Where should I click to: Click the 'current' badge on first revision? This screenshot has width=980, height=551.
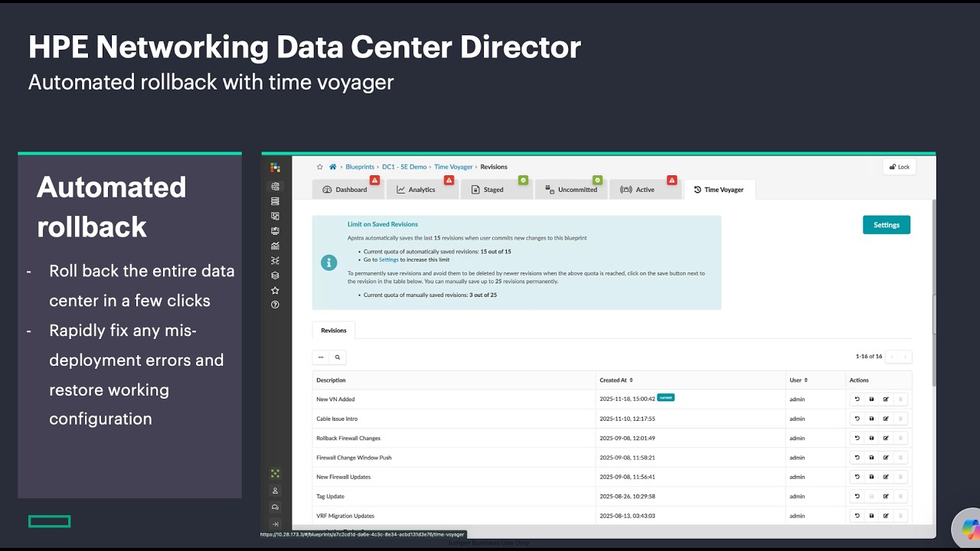665,397
